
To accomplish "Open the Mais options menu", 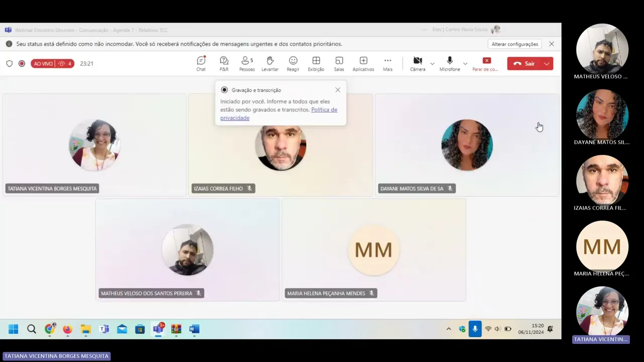I will point(387,63).
